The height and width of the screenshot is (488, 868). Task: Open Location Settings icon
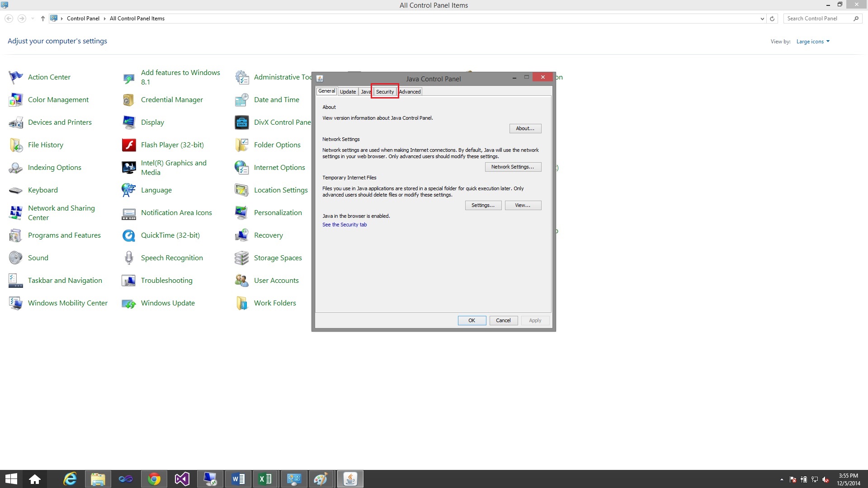242,190
